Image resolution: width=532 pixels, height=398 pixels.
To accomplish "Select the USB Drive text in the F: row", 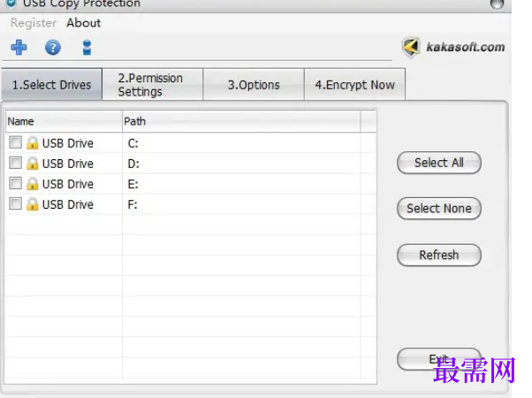I will 67,204.
